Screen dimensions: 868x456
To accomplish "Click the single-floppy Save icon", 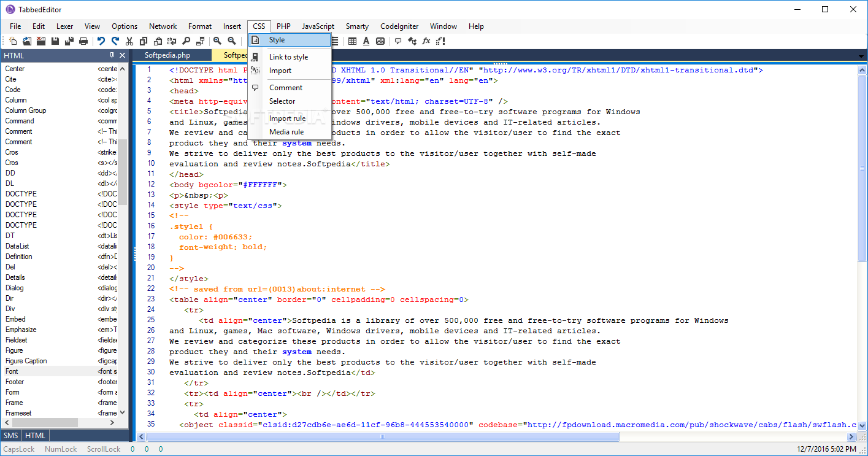I will click(x=55, y=41).
